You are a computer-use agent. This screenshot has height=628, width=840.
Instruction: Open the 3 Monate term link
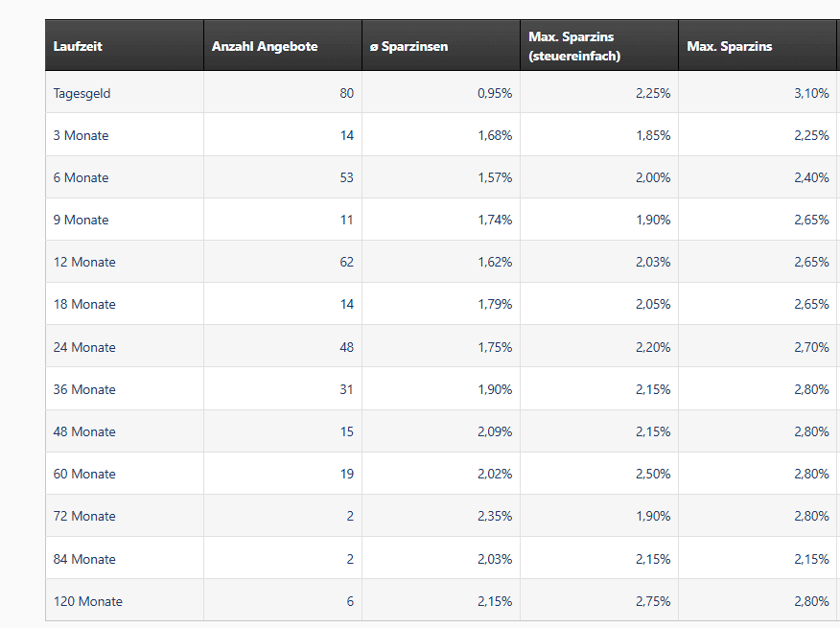tap(81, 135)
